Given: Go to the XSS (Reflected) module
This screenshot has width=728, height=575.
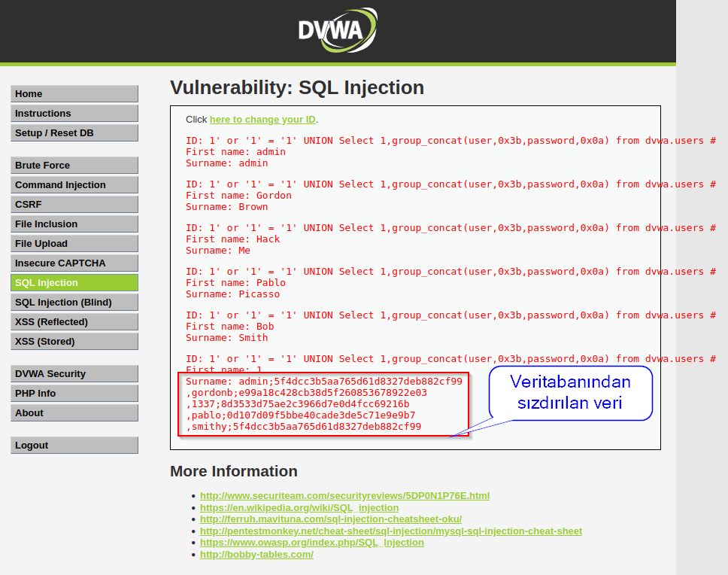Looking at the screenshot, I should [x=74, y=322].
